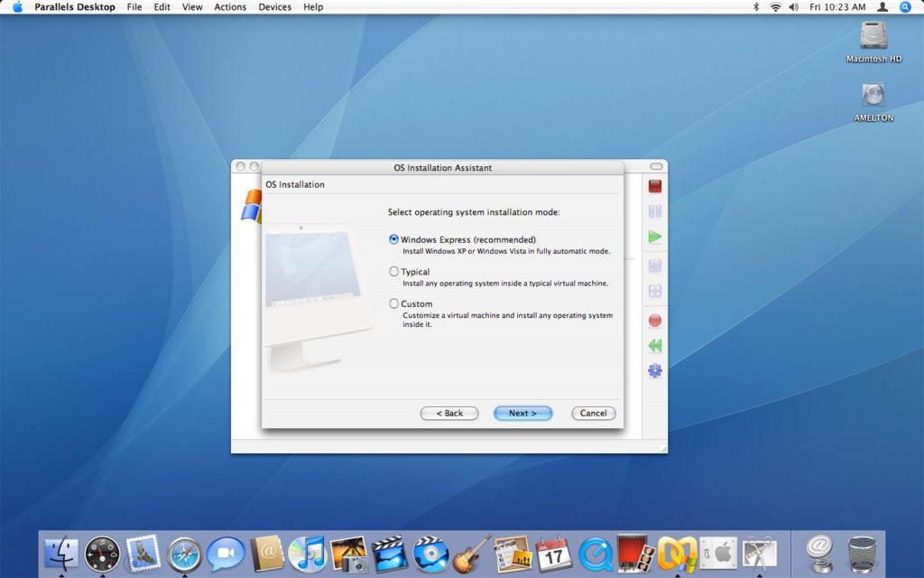Open Spotlight search in menu bar

(x=906, y=7)
